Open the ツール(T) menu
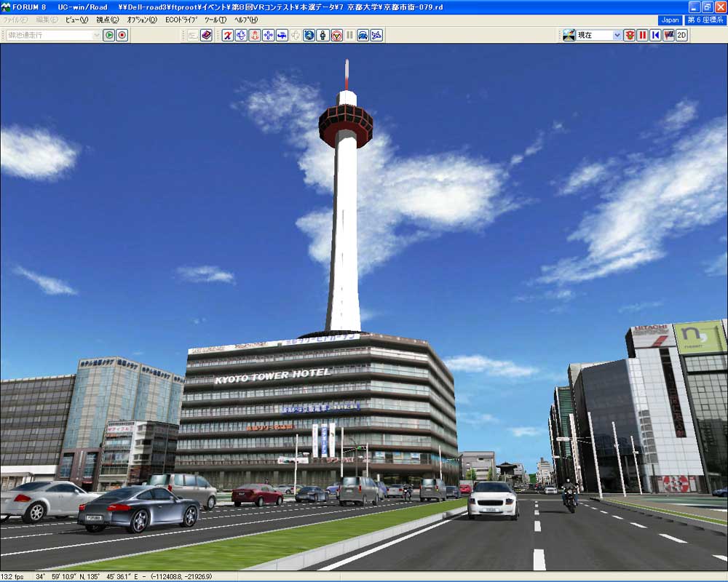Screen dimensions: 728x582 click(215, 20)
